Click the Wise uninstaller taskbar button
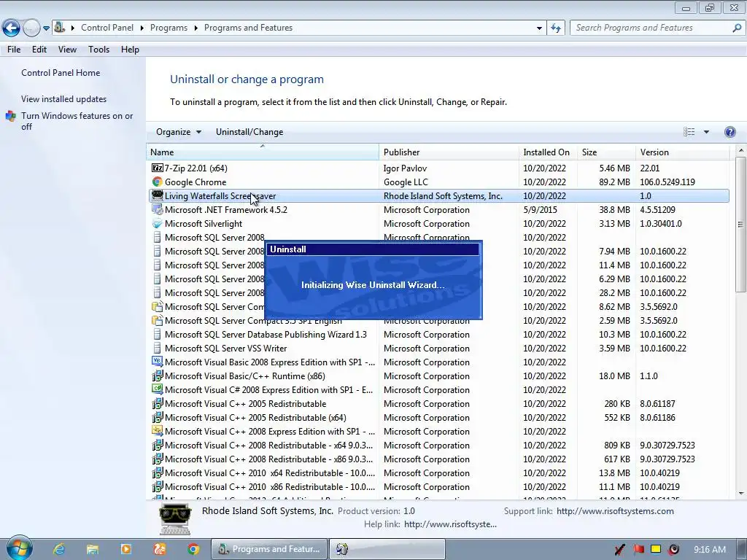 pyautogui.click(x=387, y=549)
